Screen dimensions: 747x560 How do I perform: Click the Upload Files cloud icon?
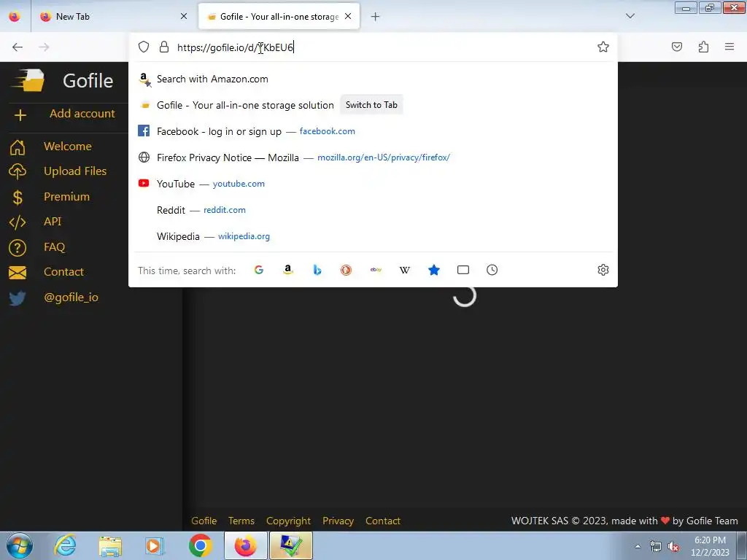click(x=18, y=172)
